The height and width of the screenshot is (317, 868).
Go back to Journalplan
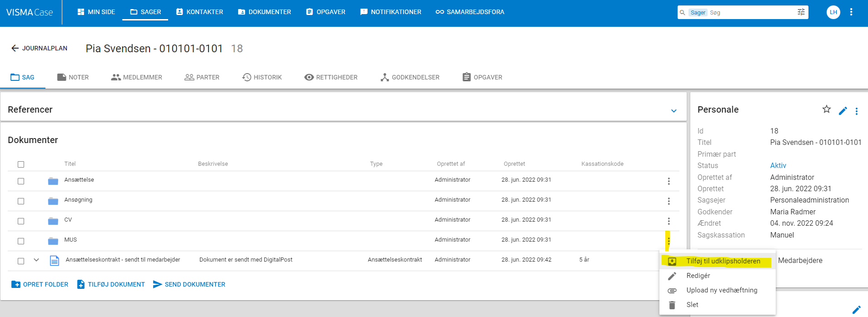coord(39,48)
